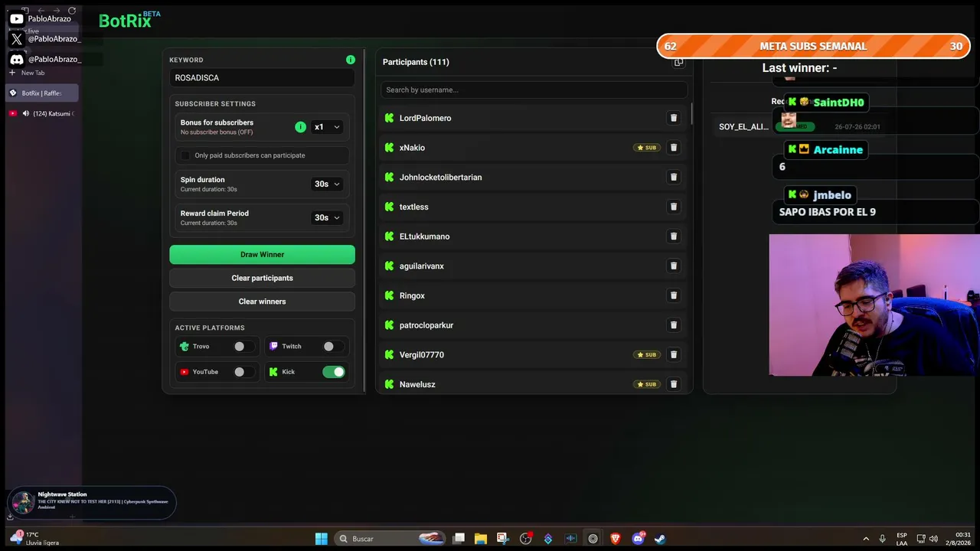The width and height of the screenshot is (980, 551).
Task: Click trash icon beside textless
Action: point(674,207)
